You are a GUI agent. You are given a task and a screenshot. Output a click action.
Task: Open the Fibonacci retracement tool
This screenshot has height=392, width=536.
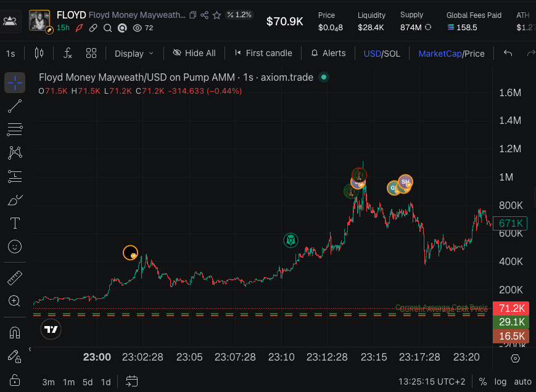tap(15, 130)
